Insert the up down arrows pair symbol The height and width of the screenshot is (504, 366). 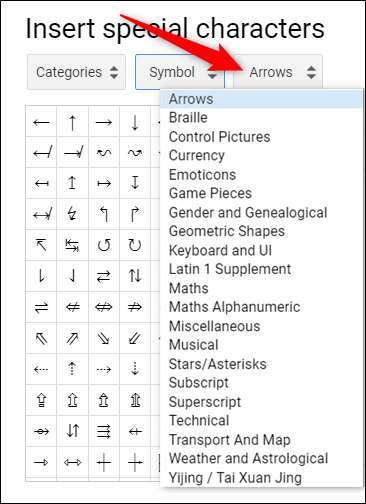coord(135,276)
